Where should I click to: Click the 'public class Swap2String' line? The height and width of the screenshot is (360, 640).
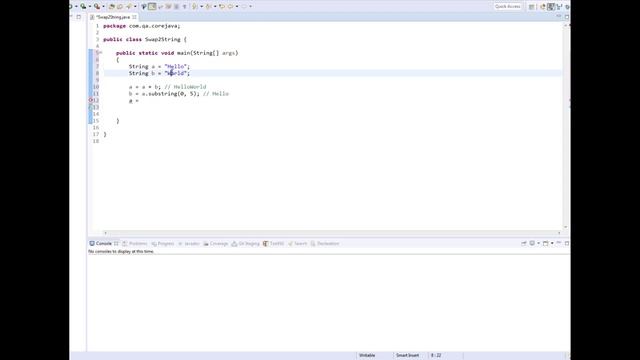click(x=145, y=39)
